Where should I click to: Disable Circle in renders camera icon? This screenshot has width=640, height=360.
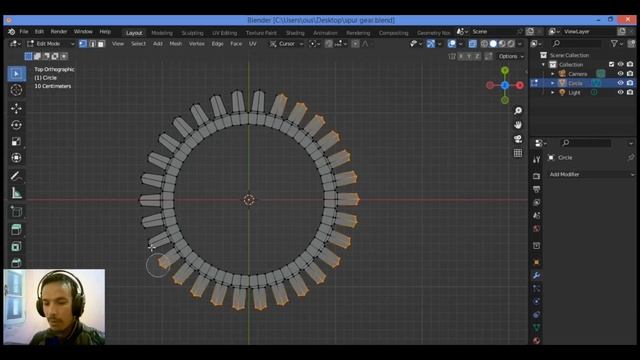click(x=630, y=83)
